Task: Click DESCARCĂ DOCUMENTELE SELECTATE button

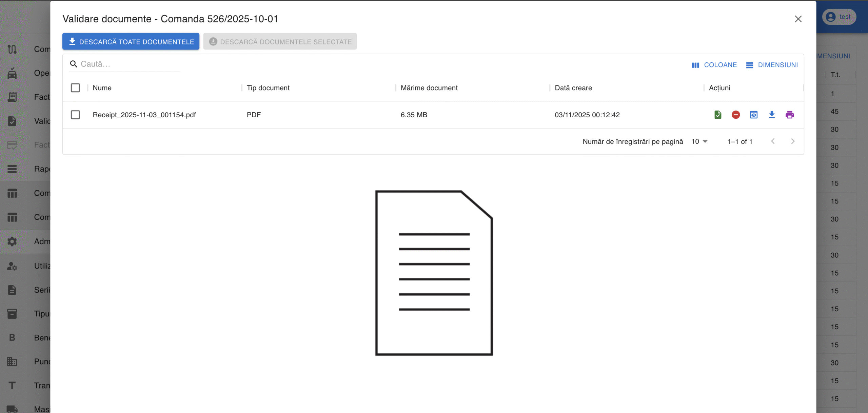Action: pos(280,41)
